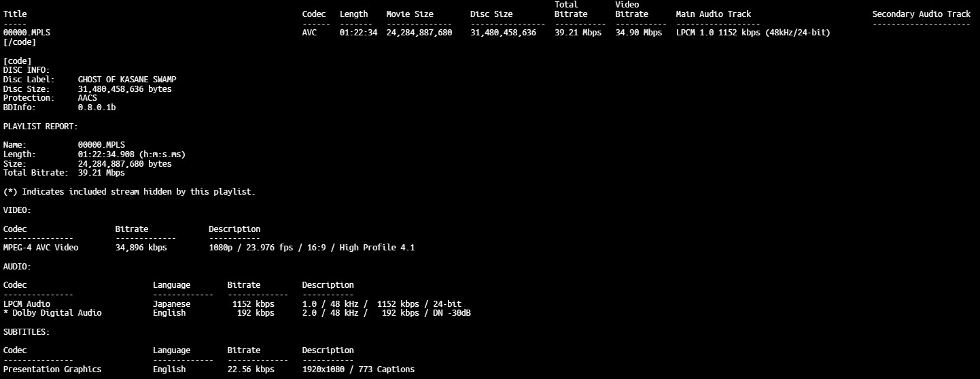Select the BDInfo version 0.8.0.1b
The width and height of the screenshot is (980, 379).
[x=97, y=108]
